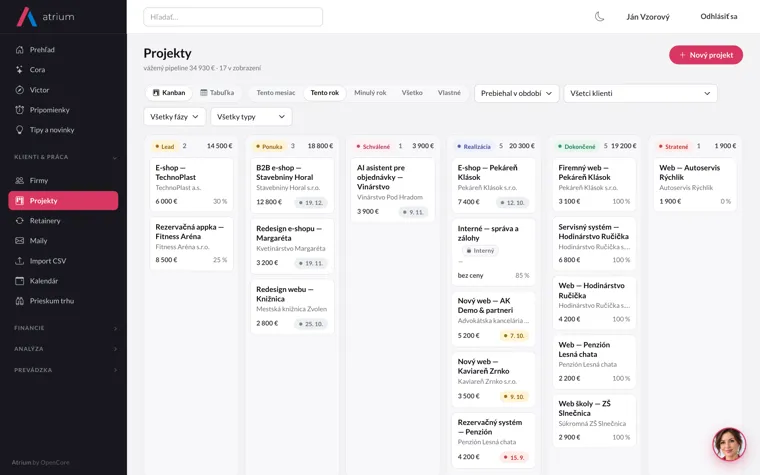Open Victor compass icon in sidebar

coord(19,90)
